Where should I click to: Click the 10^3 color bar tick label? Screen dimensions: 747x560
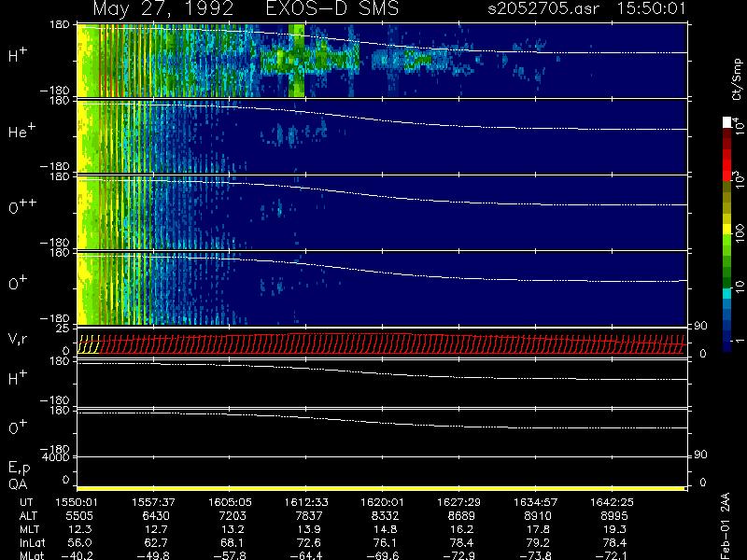point(738,181)
